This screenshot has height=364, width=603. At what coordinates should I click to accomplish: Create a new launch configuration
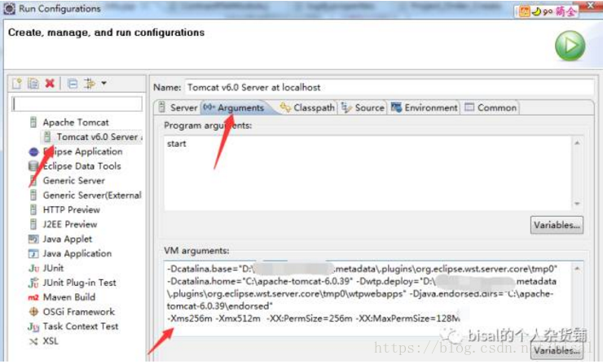tap(17, 83)
